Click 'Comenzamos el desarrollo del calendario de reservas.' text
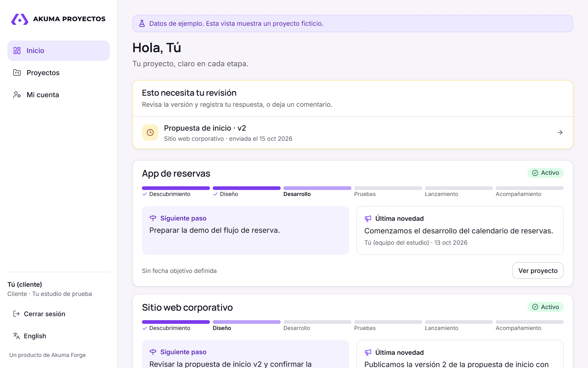 click(x=458, y=231)
